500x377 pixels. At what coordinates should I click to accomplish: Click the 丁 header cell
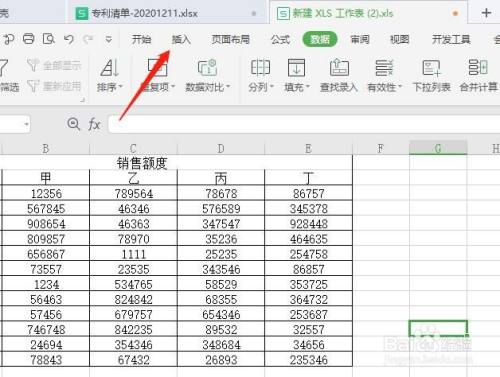(308, 178)
